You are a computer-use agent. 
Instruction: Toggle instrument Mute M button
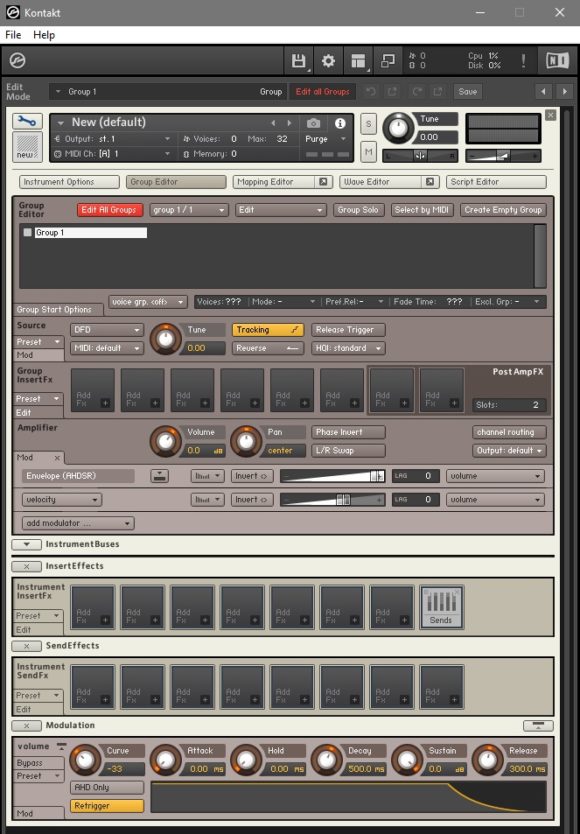click(x=368, y=152)
